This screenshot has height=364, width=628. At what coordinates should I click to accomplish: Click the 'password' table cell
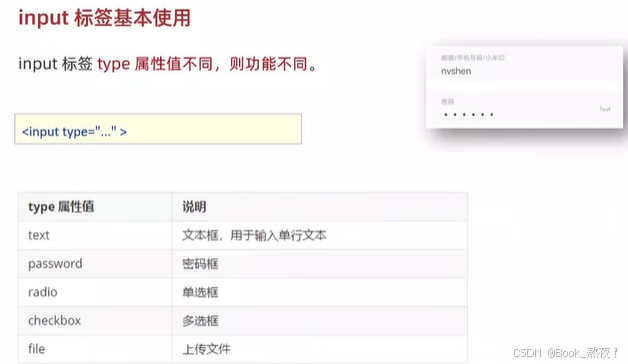(95, 264)
